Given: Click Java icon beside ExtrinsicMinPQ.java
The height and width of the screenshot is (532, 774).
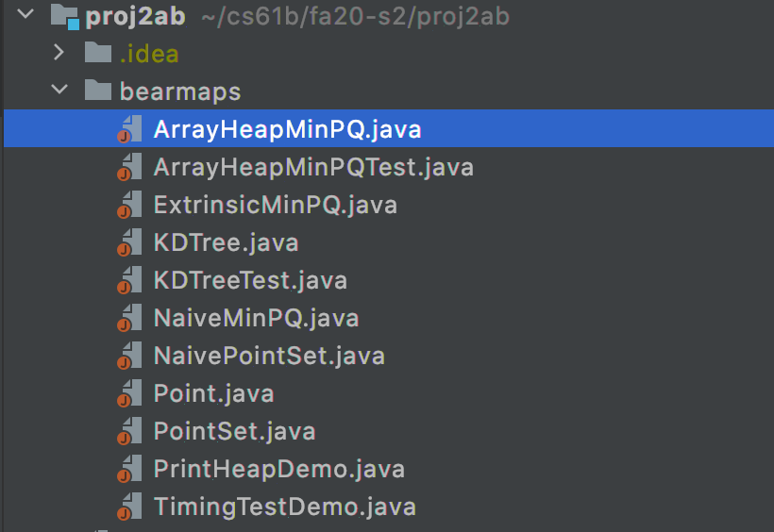Looking at the screenshot, I should [x=129, y=205].
